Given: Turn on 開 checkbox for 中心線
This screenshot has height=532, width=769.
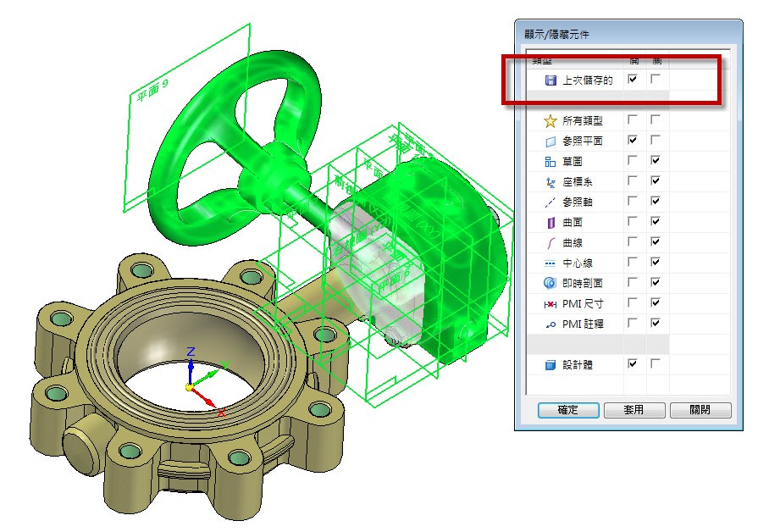Looking at the screenshot, I should [x=633, y=263].
